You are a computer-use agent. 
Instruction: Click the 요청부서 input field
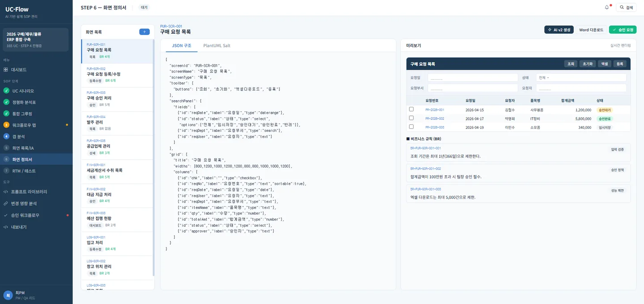[473, 88]
